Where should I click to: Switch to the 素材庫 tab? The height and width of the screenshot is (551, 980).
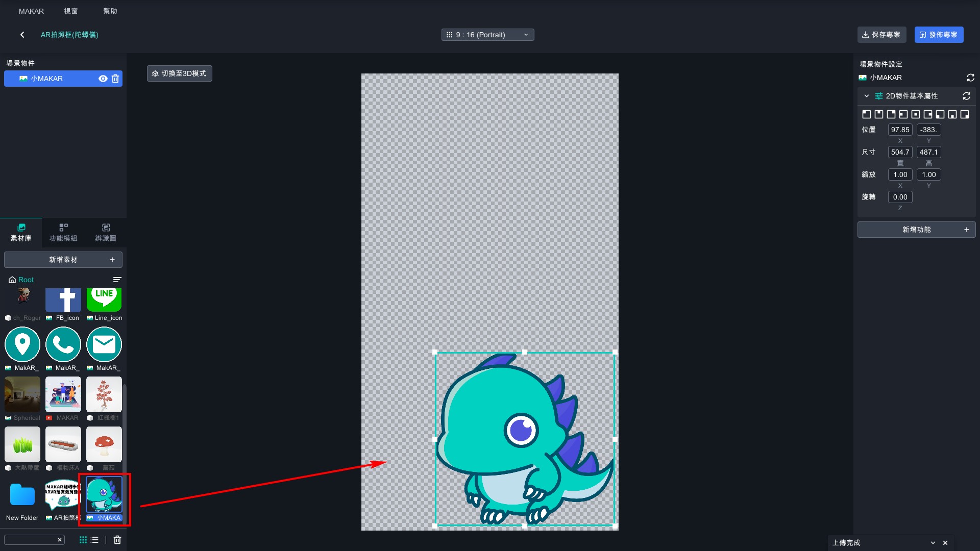(x=21, y=233)
